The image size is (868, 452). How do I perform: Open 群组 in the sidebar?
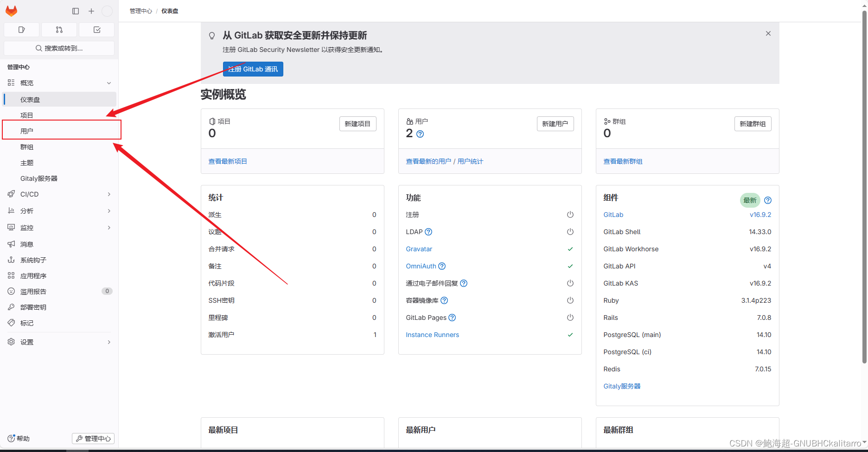59,146
